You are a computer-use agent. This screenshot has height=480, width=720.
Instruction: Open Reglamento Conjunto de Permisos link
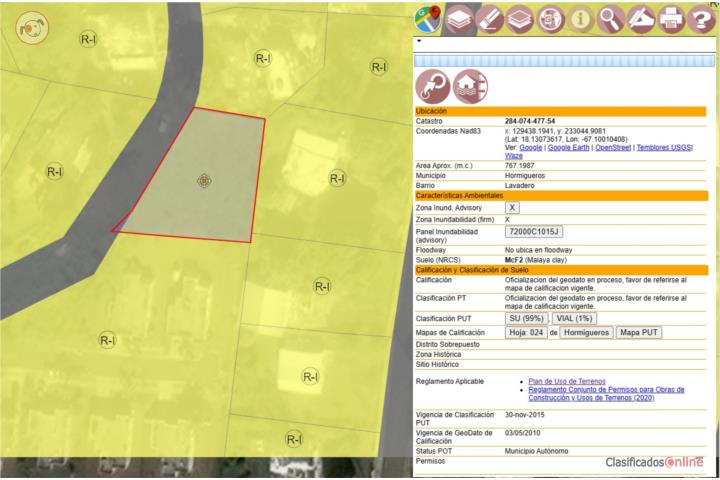tap(606, 394)
